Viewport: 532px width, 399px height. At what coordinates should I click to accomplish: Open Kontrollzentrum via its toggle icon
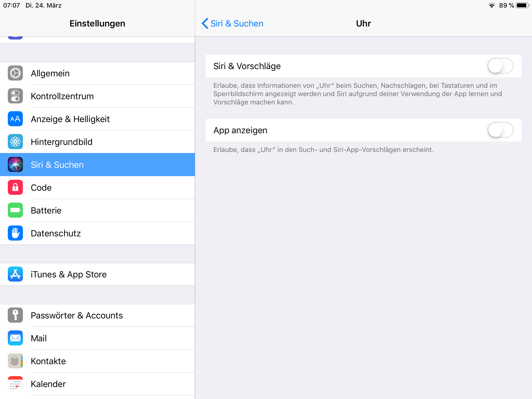(x=15, y=96)
